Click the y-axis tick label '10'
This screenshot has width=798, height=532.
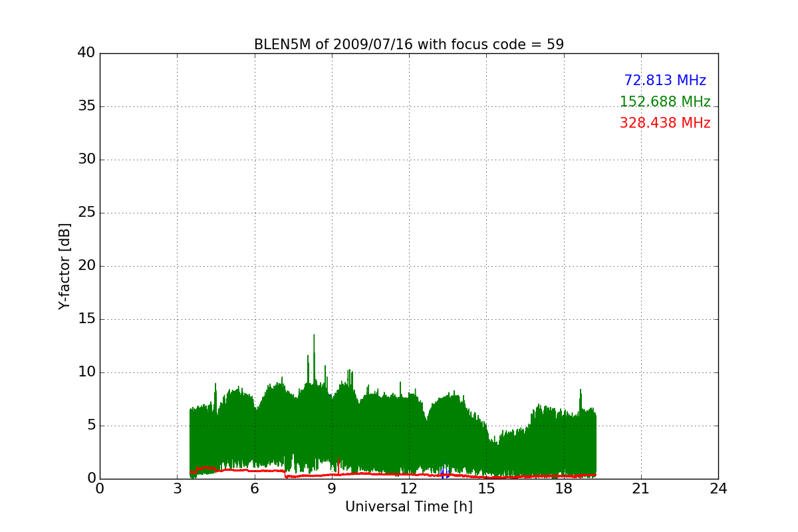[86, 372]
